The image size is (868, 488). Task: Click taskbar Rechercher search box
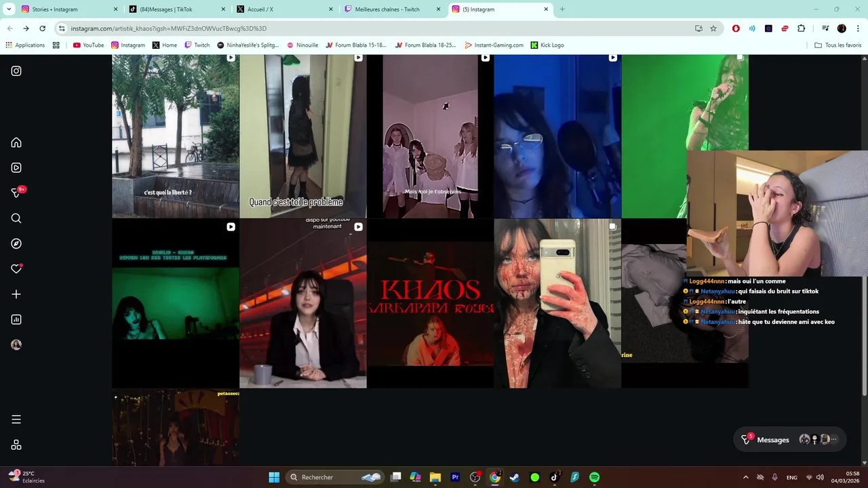[336, 477]
